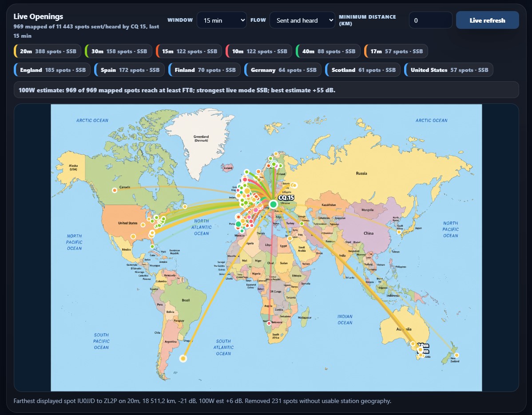532x415 pixels.
Task: Choose the United States 57 spots chip
Action: (x=449, y=70)
